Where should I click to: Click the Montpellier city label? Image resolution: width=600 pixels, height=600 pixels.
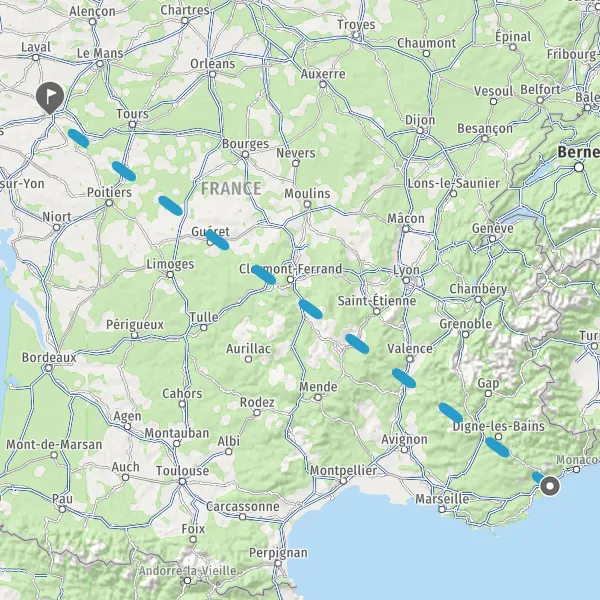click(x=343, y=470)
